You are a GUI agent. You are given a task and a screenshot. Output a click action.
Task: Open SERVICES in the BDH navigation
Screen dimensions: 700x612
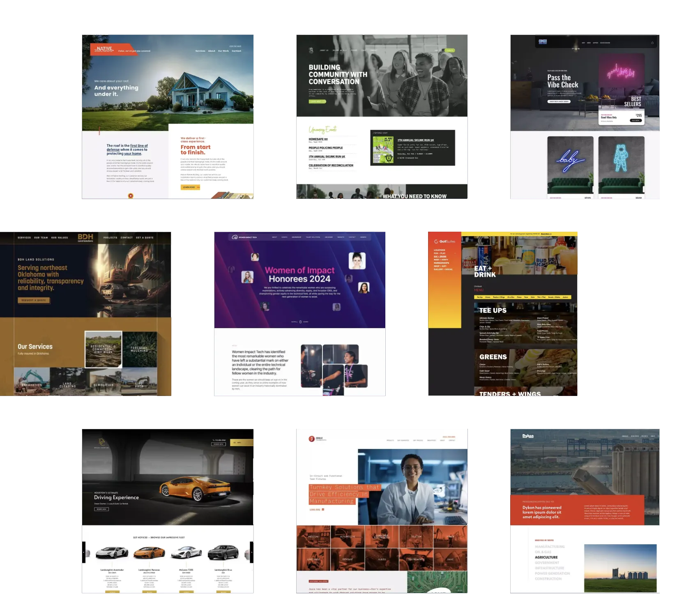[24, 237]
